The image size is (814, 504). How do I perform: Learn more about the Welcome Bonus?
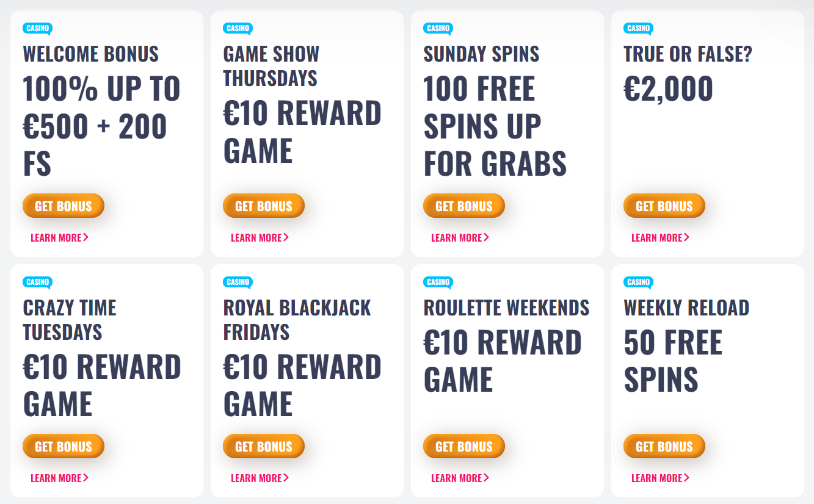coord(60,237)
